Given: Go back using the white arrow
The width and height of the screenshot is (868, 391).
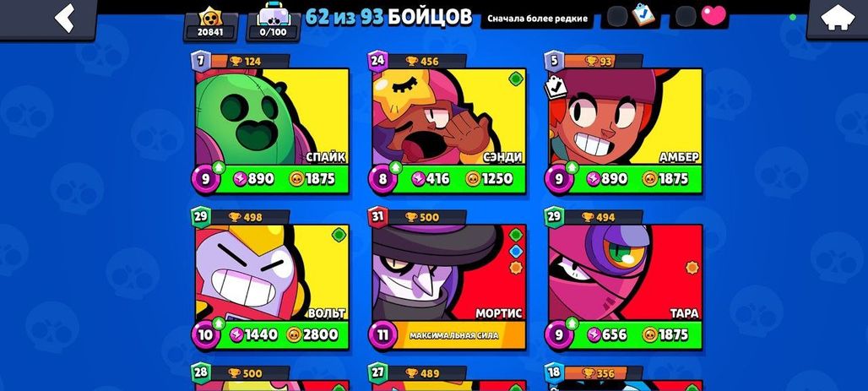Looking at the screenshot, I should click(65, 18).
